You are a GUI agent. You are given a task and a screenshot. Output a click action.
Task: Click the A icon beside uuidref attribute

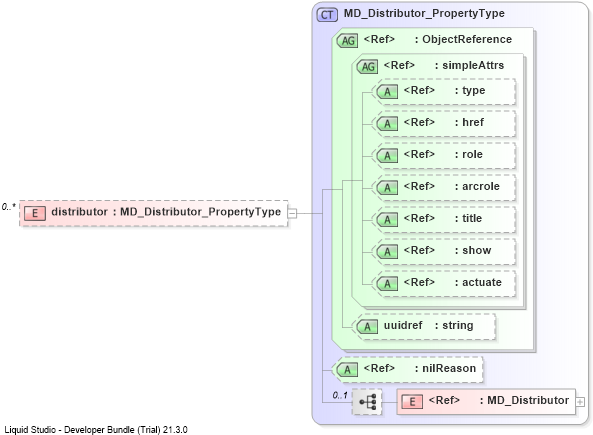[367, 327]
